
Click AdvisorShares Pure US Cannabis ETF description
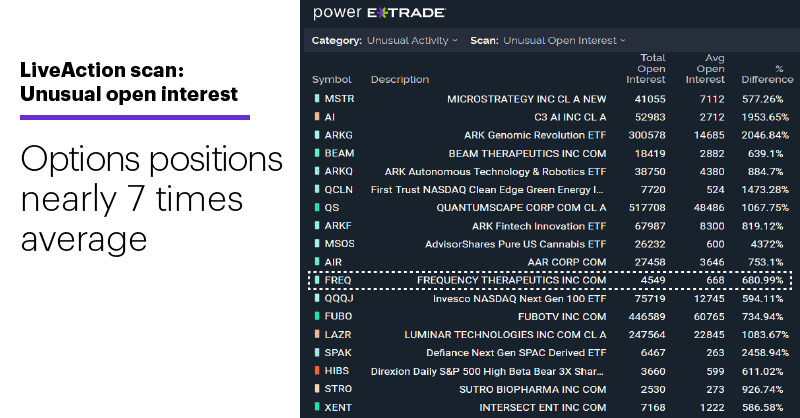point(515,244)
